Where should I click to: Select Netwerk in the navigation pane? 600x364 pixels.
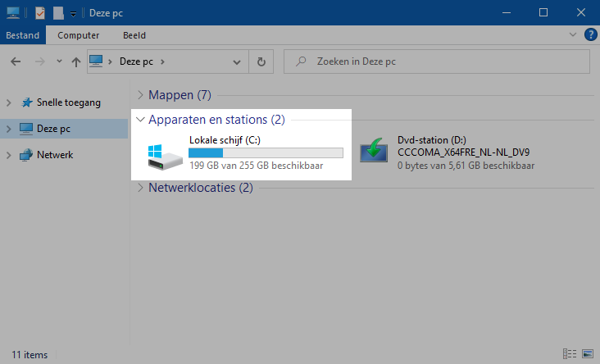pyautogui.click(x=55, y=154)
